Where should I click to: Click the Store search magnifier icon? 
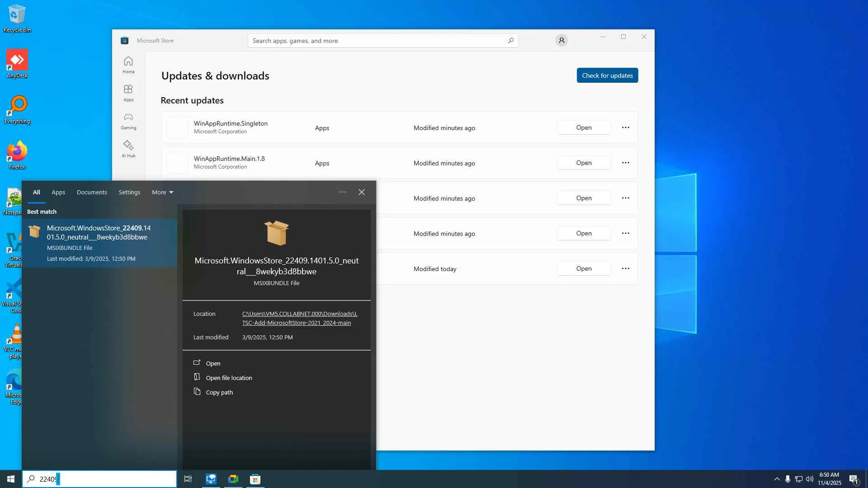coord(510,41)
